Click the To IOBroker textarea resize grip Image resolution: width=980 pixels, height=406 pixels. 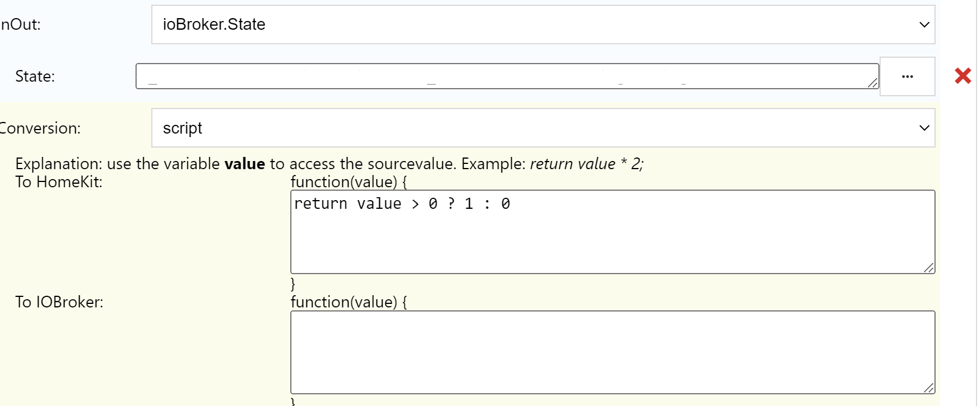pos(929,388)
